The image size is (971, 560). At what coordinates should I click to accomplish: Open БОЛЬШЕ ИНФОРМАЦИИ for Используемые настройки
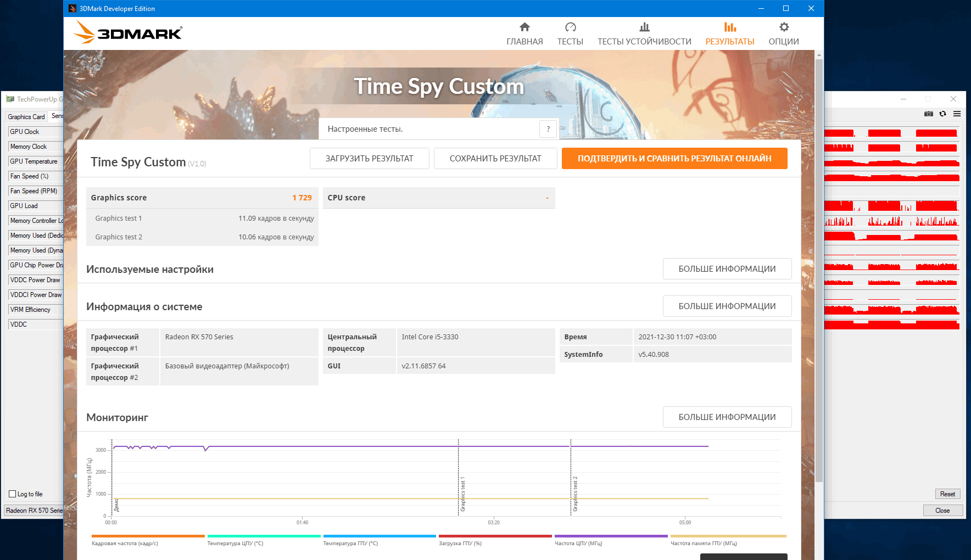point(727,269)
